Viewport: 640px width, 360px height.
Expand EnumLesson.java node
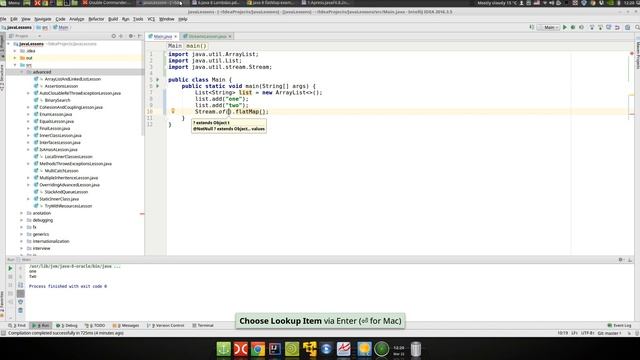tap(28, 114)
